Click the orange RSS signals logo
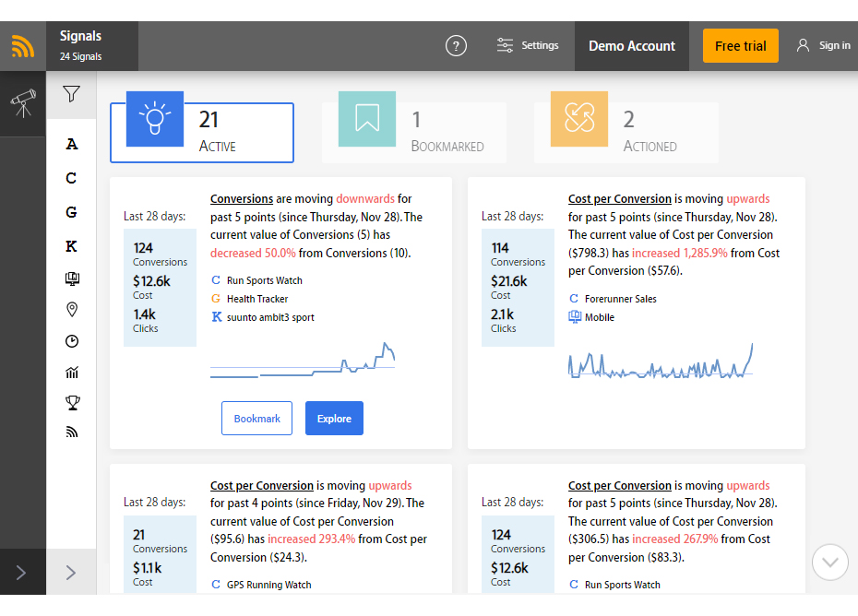 click(23, 46)
